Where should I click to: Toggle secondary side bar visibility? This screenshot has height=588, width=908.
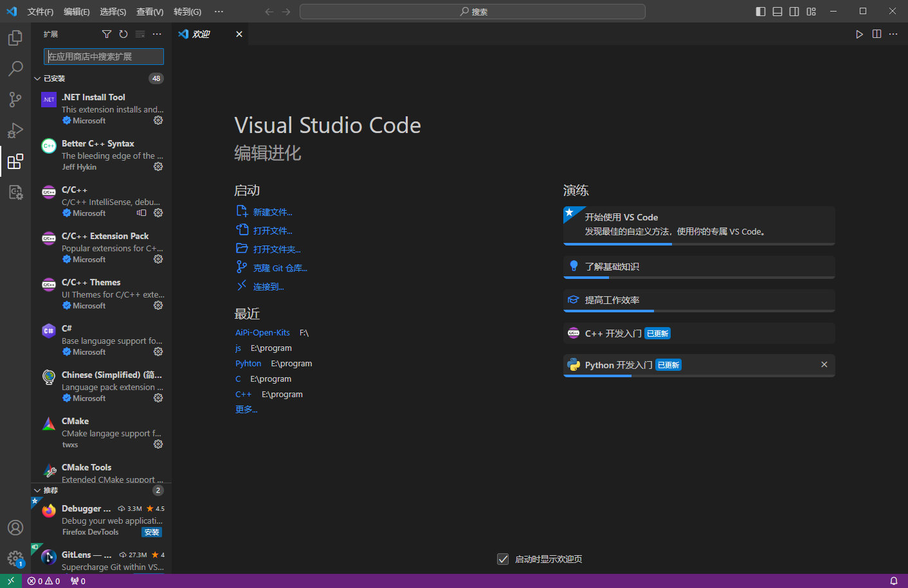pyautogui.click(x=794, y=12)
